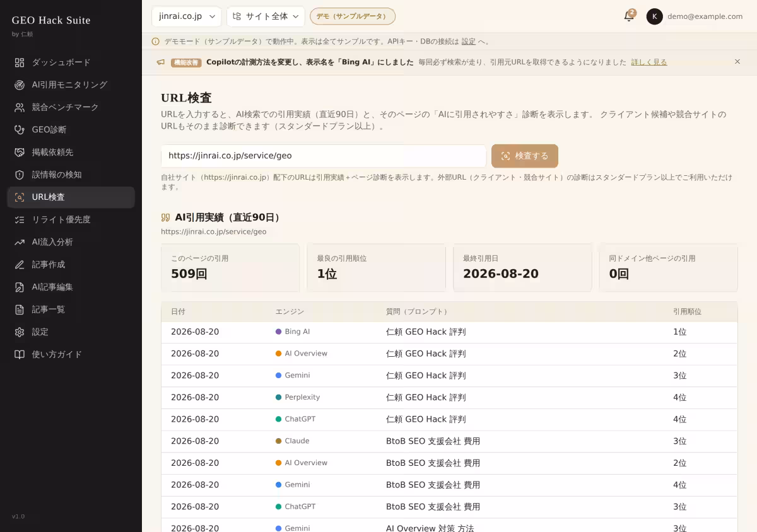This screenshot has width=757, height=532.
Task: Dismiss the Bing AI announcement banner
Action: pos(737,62)
